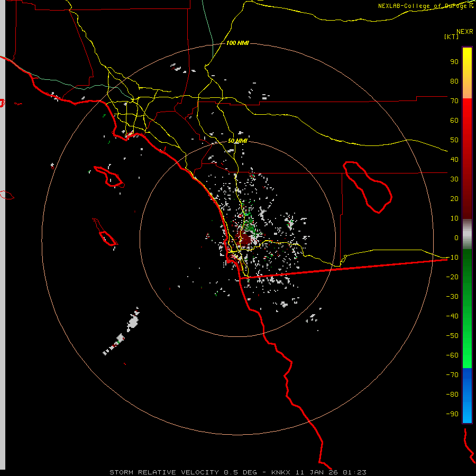Click the 50 NMI range ring label

pos(237,141)
